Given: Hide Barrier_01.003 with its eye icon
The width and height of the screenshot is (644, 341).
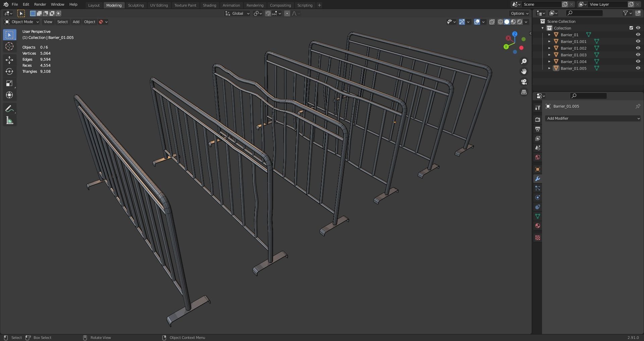Looking at the screenshot, I should coord(638,55).
